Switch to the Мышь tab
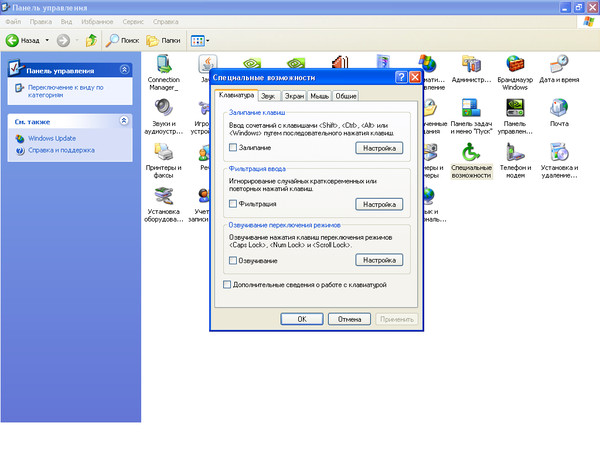The height and width of the screenshot is (450, 600). click(x=319, y=96)
